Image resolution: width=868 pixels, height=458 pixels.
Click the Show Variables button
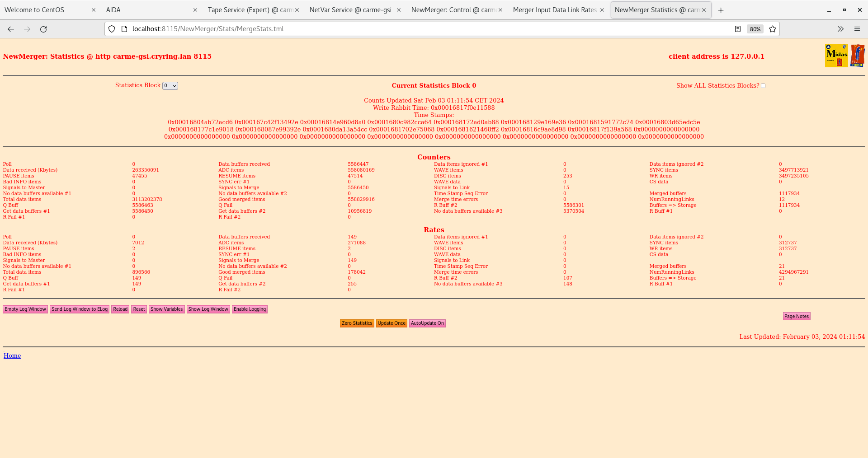(167, 309)
